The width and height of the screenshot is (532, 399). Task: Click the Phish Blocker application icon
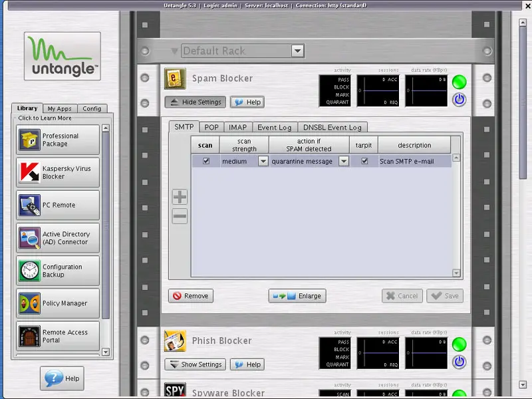[175, 340]
